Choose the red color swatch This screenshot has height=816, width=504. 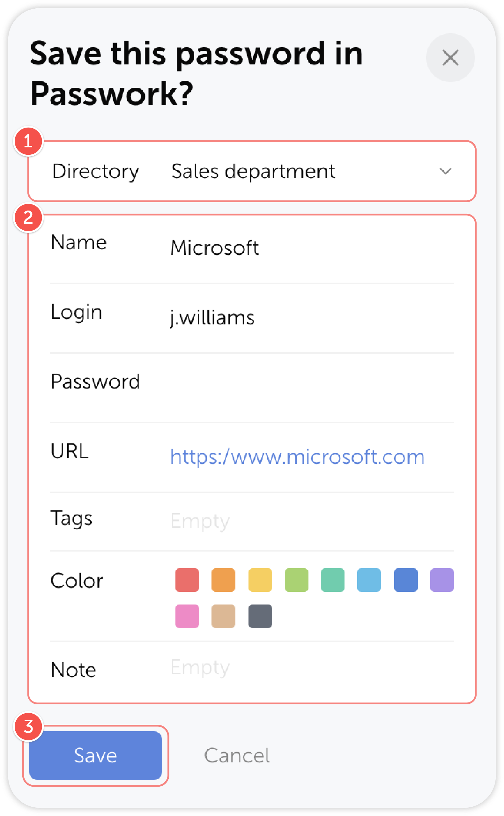[187, 580]
